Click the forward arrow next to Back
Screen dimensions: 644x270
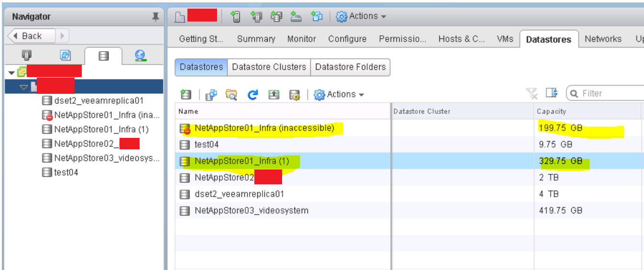click(x=63, y=36)
